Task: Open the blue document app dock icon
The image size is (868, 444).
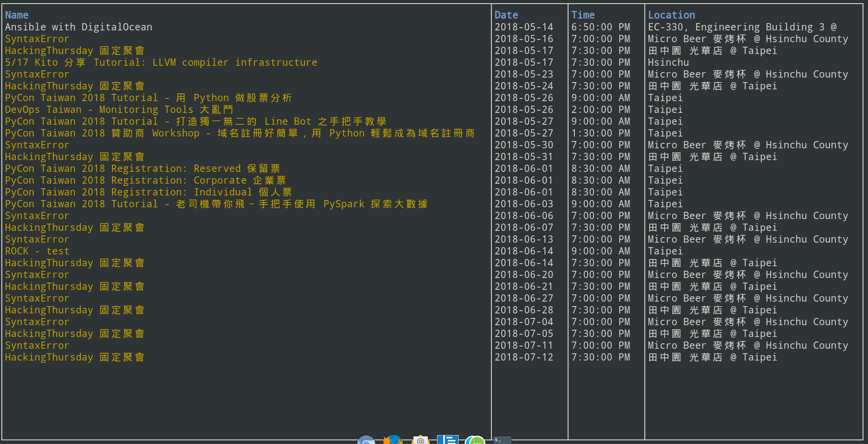Action: click(448, 439)
